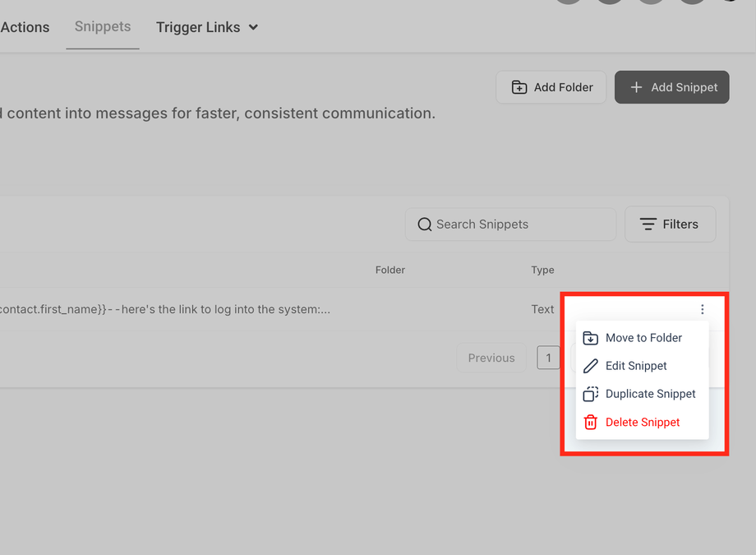Click the Move to Folder icon
The image size is (756, 555).
point(590,338)
